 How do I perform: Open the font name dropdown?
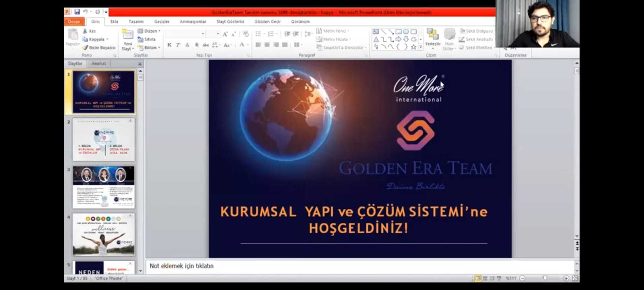(203, 34)
